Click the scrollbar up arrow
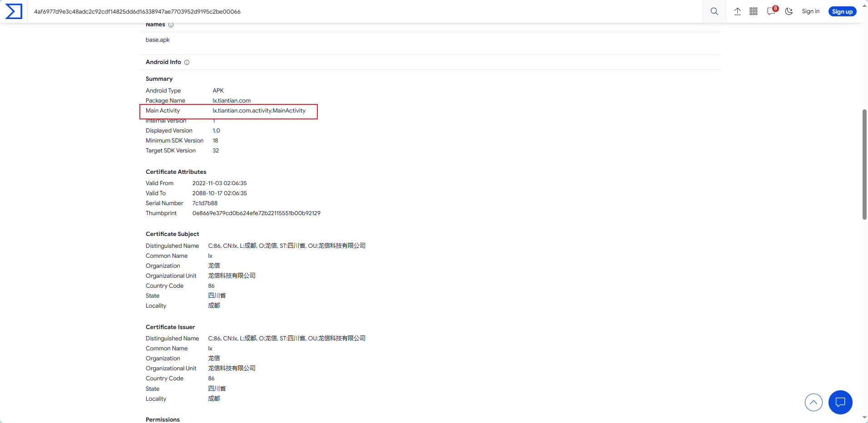Screen dimensions: 868x423 864,5
